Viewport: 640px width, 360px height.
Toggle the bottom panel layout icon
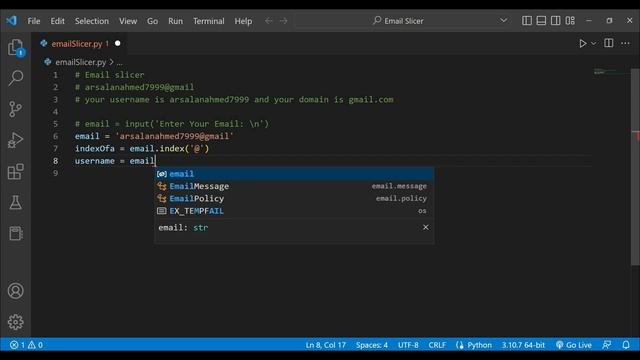(x=541, y=20)
